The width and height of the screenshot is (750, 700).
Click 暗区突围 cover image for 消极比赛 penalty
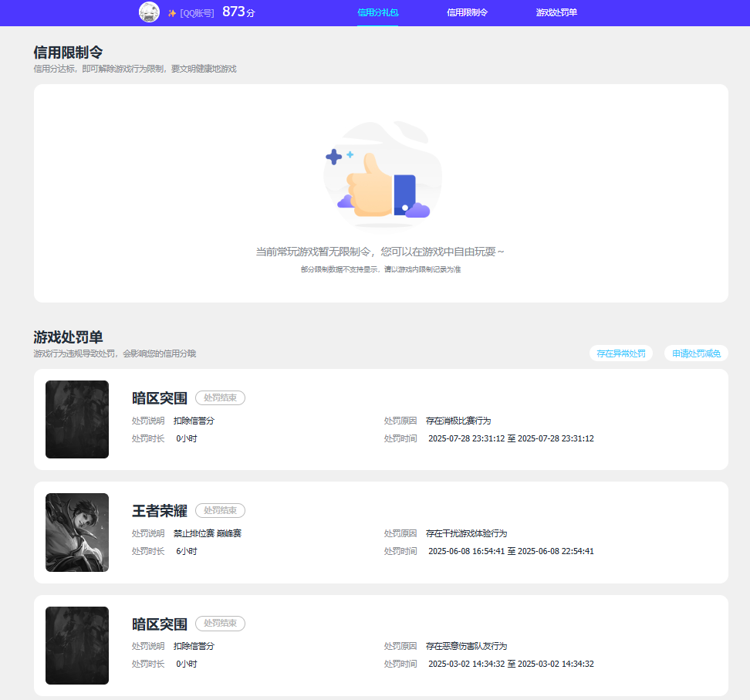pos(77,419)
